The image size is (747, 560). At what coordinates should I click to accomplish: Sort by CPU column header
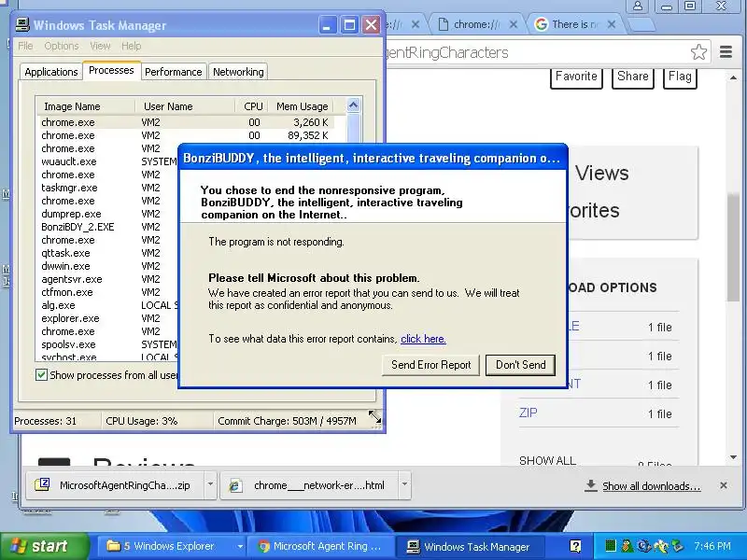[251, 106]
